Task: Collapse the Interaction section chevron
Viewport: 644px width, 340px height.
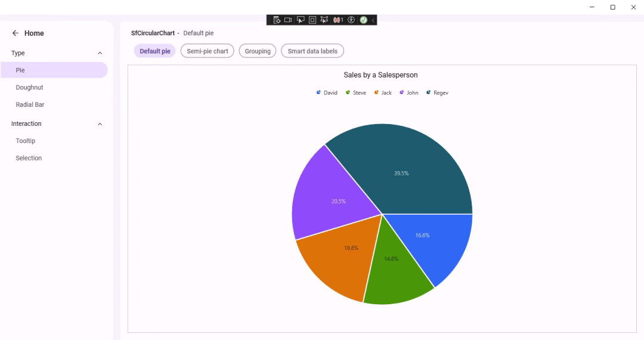Action: click(100, 124)
